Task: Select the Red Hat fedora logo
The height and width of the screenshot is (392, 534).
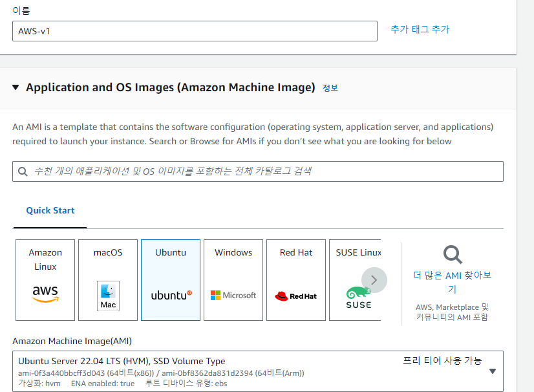Action: (x=295, y=296)
